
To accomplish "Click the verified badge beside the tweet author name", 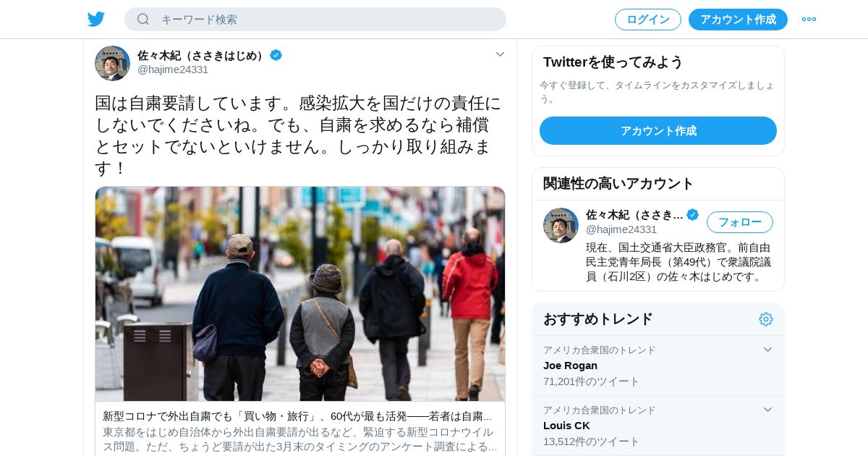I will 276,55.
